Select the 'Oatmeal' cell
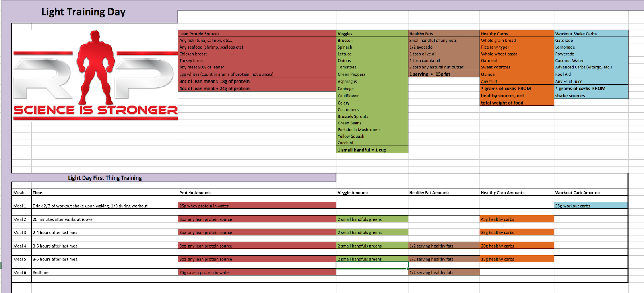The width and height of the screenshot is (644, 293). pos(517,60)
